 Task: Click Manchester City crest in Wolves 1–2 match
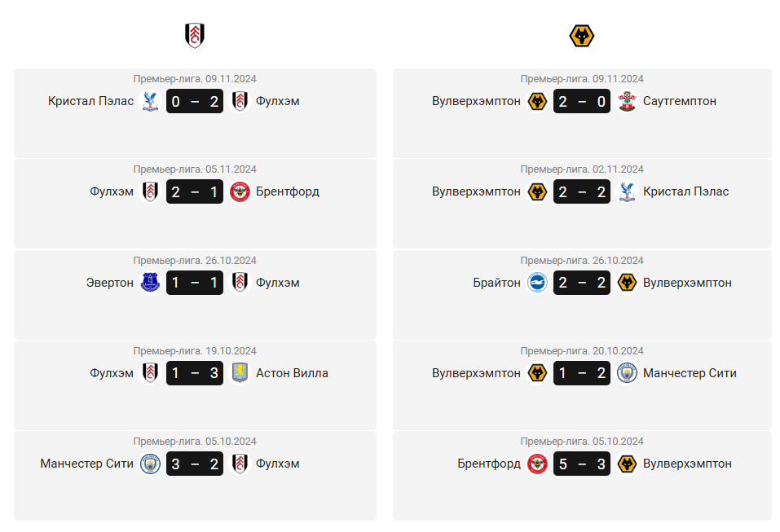(627, 373)
